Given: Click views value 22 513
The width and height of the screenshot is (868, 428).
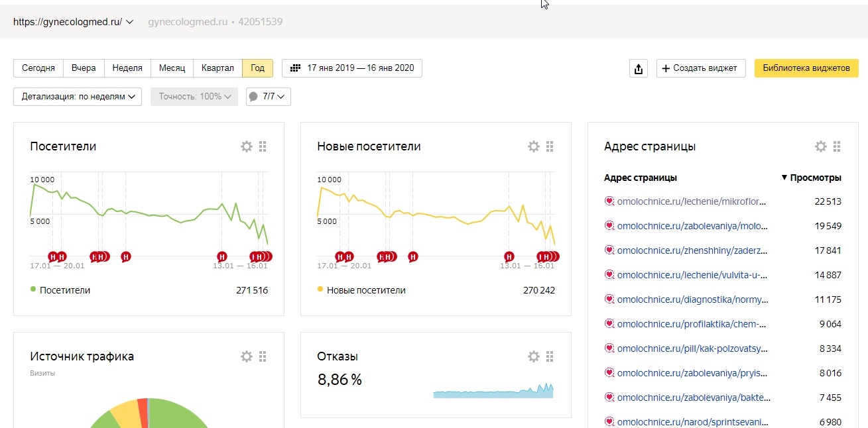Looking at the screenshot, I should (828, 201).
